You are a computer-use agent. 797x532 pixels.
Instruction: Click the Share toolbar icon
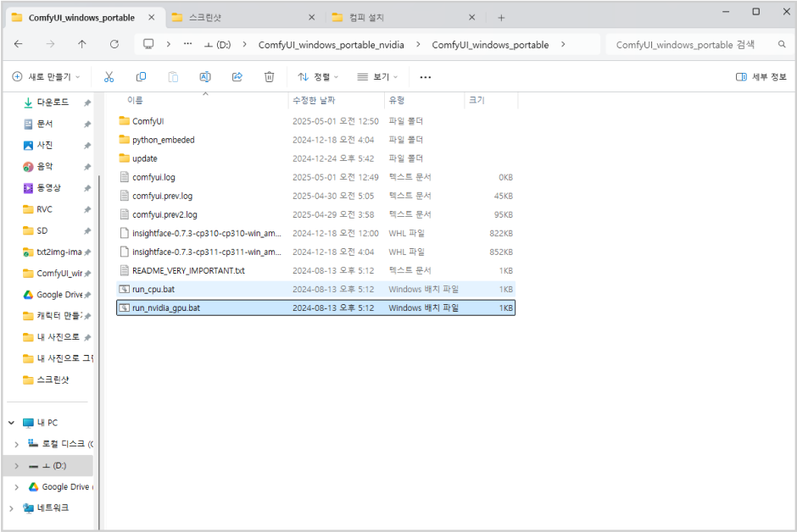point(237,77)
